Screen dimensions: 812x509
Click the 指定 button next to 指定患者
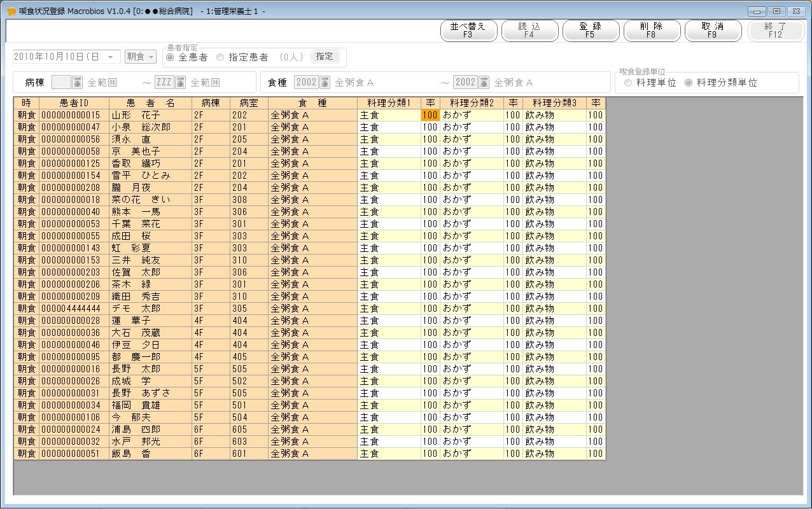click(325, 57)
